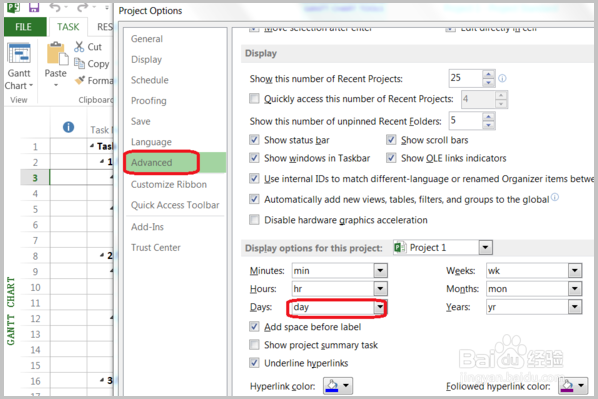Click the Paste clipboard icon

57,54
